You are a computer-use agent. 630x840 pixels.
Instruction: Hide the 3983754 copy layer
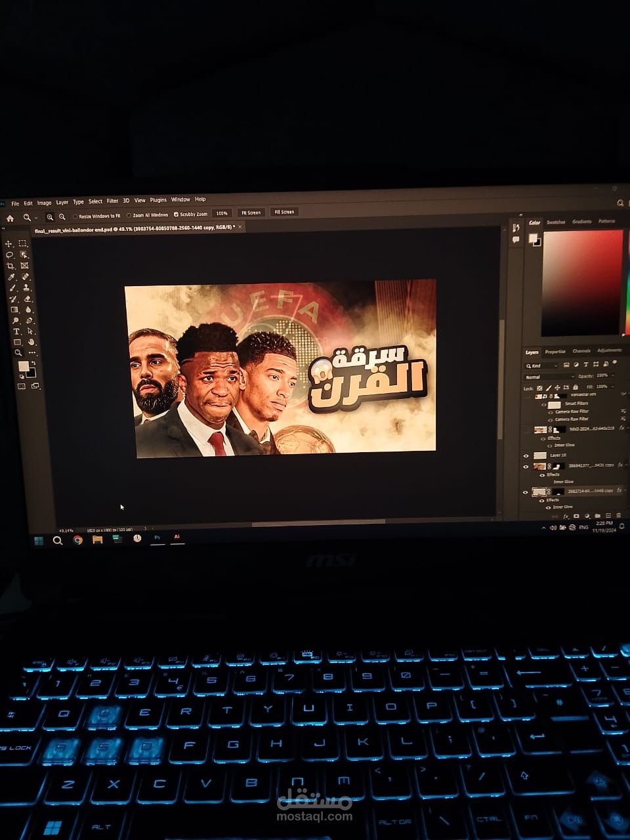pos(525,492)
